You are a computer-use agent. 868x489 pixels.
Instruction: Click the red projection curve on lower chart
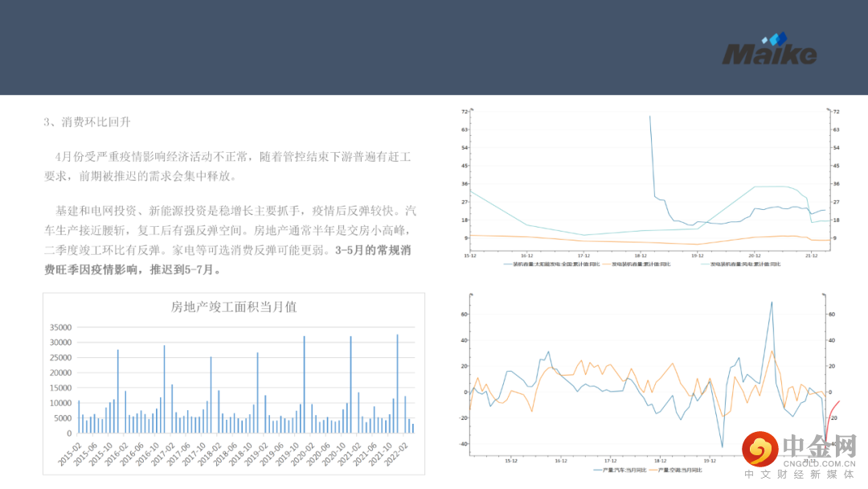833,407
